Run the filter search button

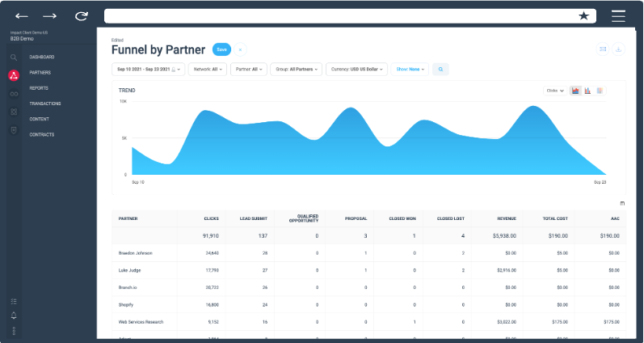coord(440,70)
